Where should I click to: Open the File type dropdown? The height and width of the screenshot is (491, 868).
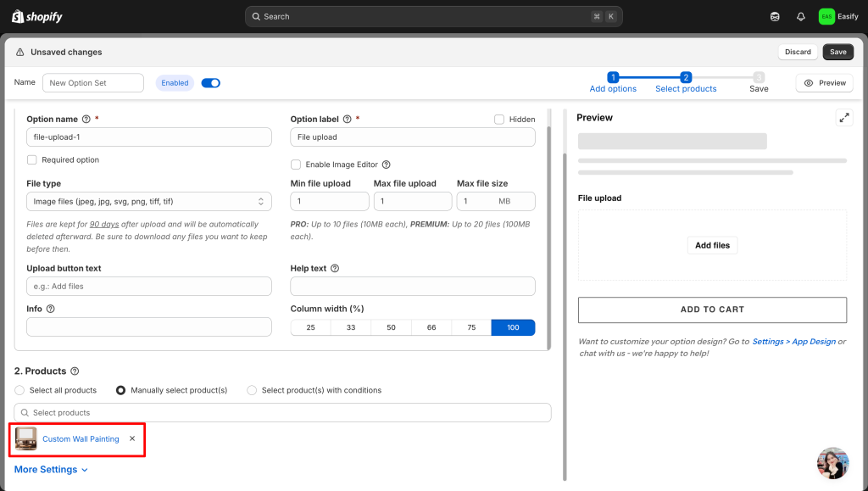pyautogui.click(x=149, y=201)
